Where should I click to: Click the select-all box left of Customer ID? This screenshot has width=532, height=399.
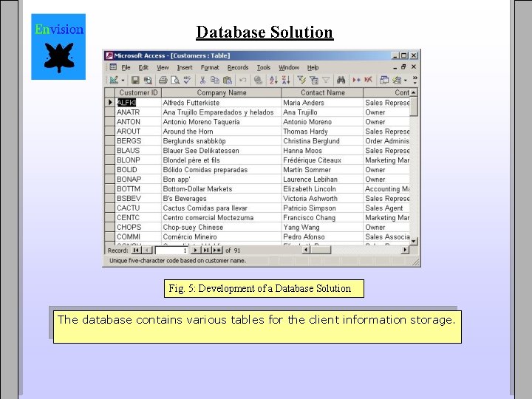point(109,92)
